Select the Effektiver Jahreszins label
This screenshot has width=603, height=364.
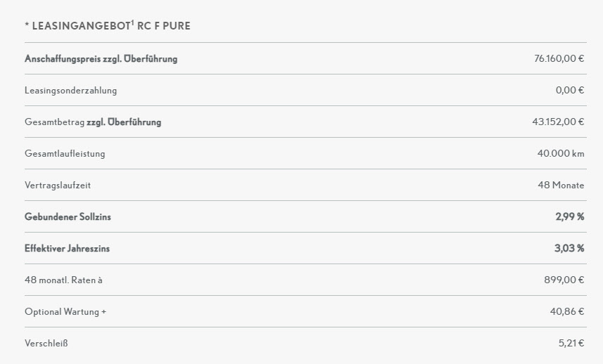[68, 249]
